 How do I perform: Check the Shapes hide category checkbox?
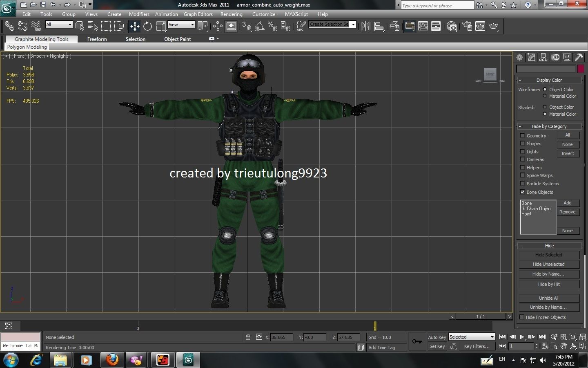[522, 144]
